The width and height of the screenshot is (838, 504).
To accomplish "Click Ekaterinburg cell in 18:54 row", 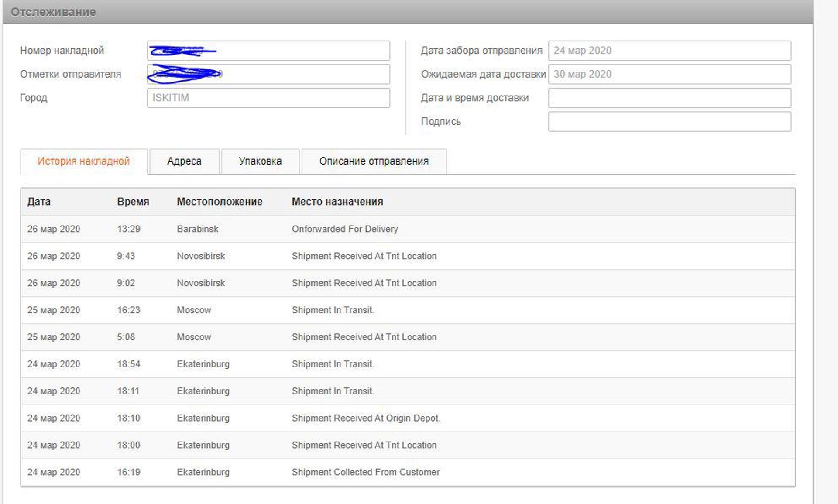I will pyautogui.click(x=203, y=364).
